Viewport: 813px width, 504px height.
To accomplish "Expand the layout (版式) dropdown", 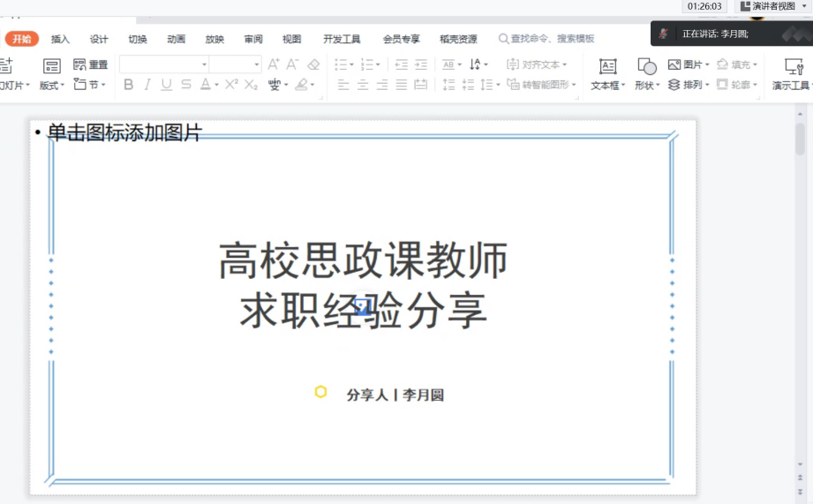I will point(52,86).
